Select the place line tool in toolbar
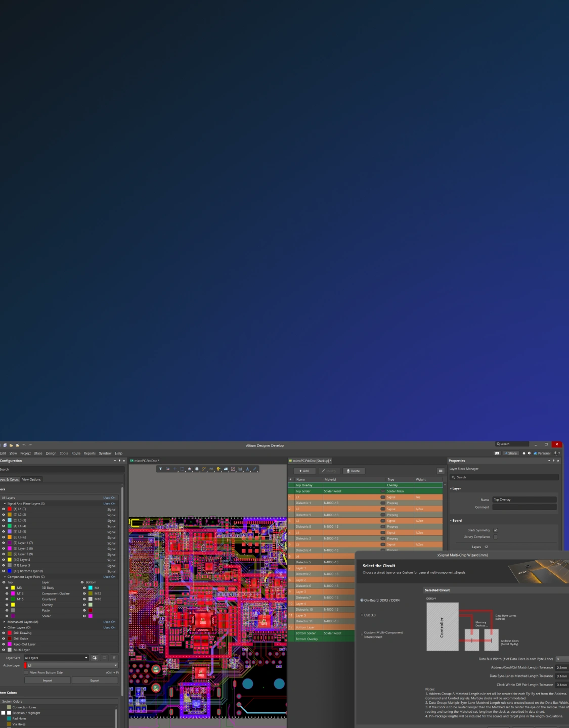569x728 pixels. (x=255, y=469)
